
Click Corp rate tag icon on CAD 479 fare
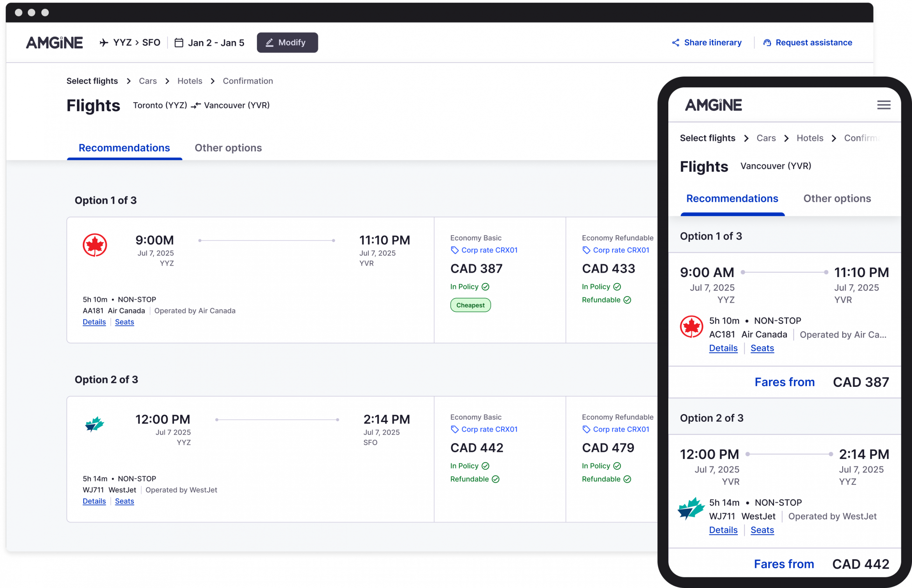[x=586, y=429]
